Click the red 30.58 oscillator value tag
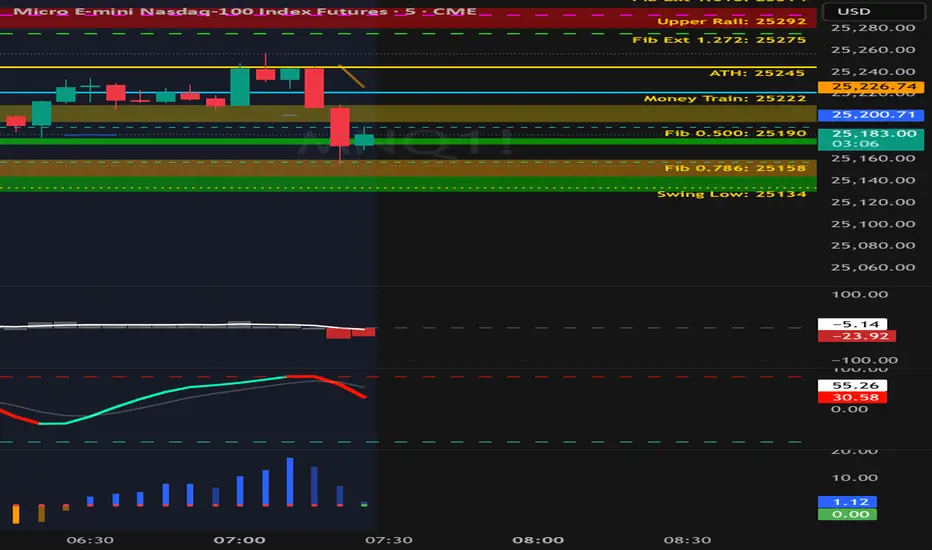The height and width of the screenshot is (550, 932). (x=852, y=397)
